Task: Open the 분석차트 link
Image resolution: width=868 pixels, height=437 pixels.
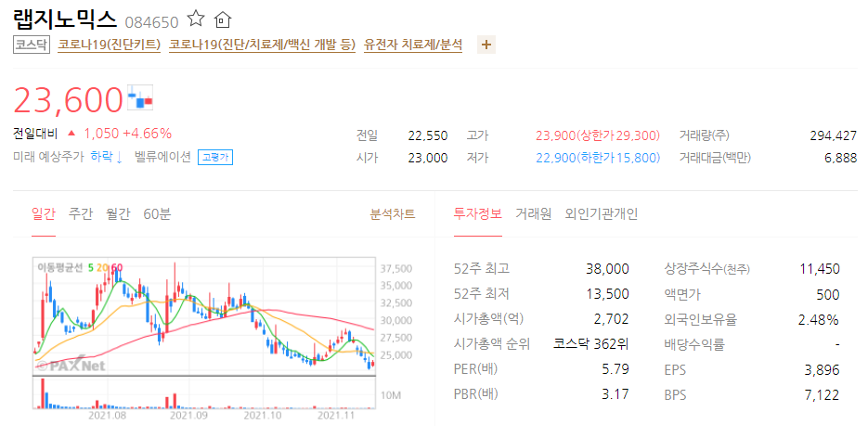Action: pyautogui.click(x=393, y=214)
